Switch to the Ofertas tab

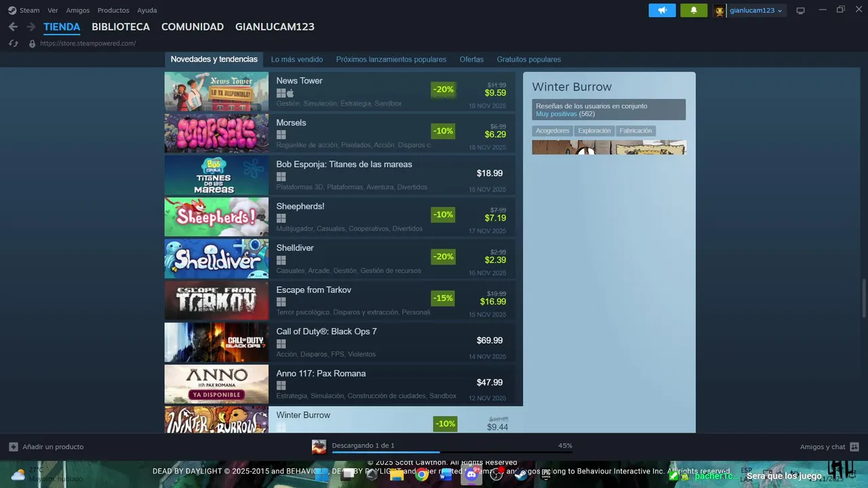click(x=471, y=59)
